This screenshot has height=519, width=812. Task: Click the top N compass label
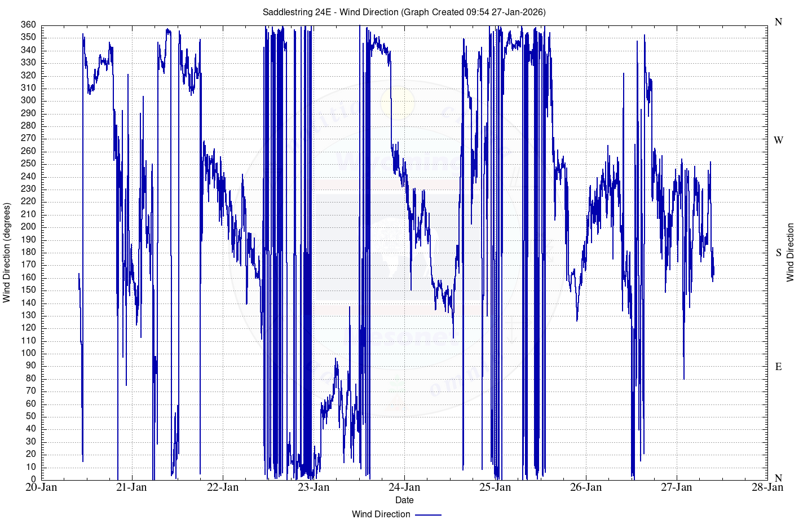(778, 22)
